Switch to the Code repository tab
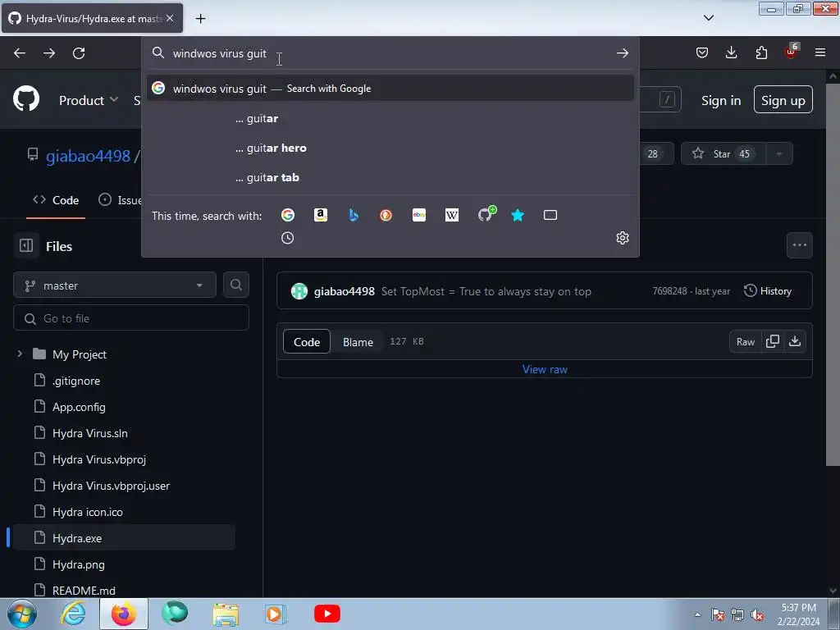Image resolution: width=840 pixels, height=630 pixels. [56, 200]
